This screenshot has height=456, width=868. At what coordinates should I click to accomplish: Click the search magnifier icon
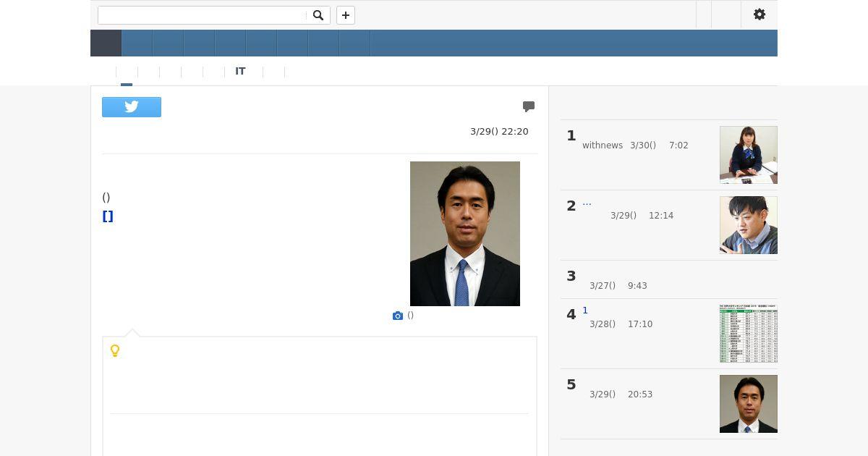(x=318, y=15)
